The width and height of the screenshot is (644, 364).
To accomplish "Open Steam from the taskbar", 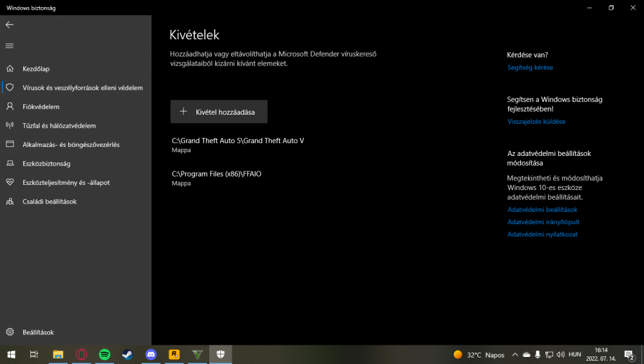I will (128, 354).
